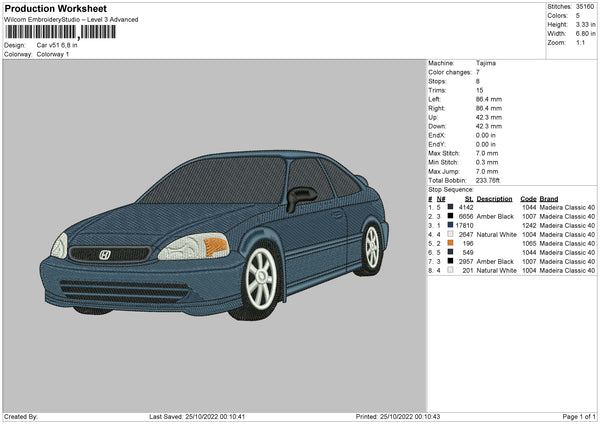
Task: Click the Description column header
Action: (x=494, y=198)
